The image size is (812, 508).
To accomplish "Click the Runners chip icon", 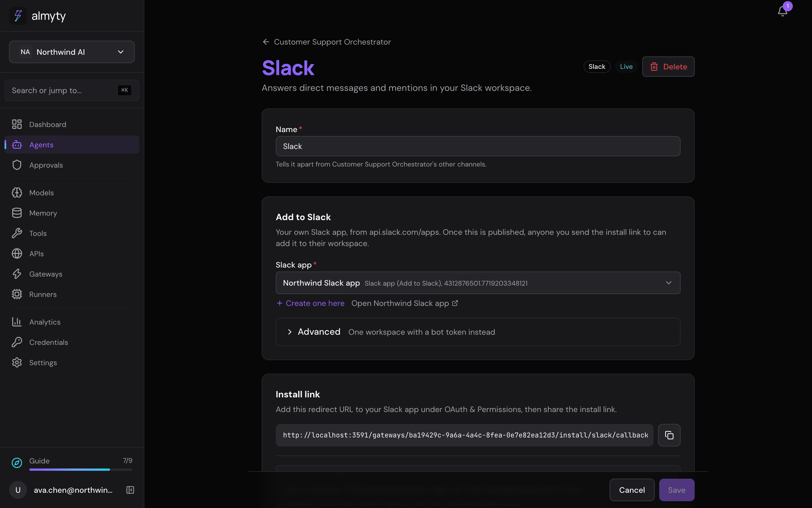I will (x=17, y=294).
